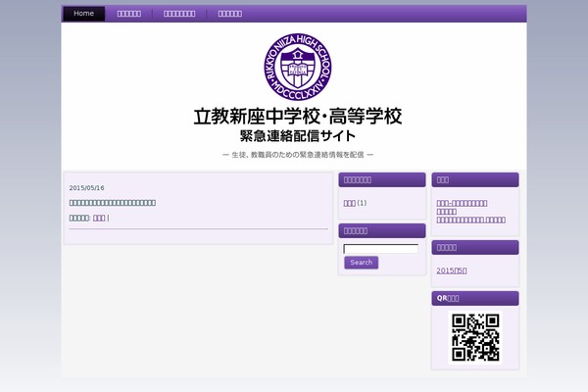Click the Rikkyo Niiza High School crest logo
Image resolution: width=588 pixels, height=392 pixels.
[x=298, y=67]
